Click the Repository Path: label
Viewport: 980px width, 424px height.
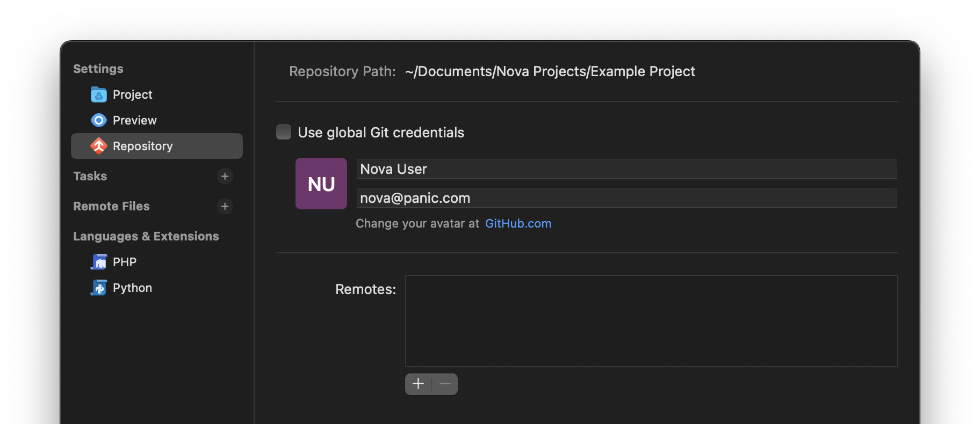click(342, 71)
